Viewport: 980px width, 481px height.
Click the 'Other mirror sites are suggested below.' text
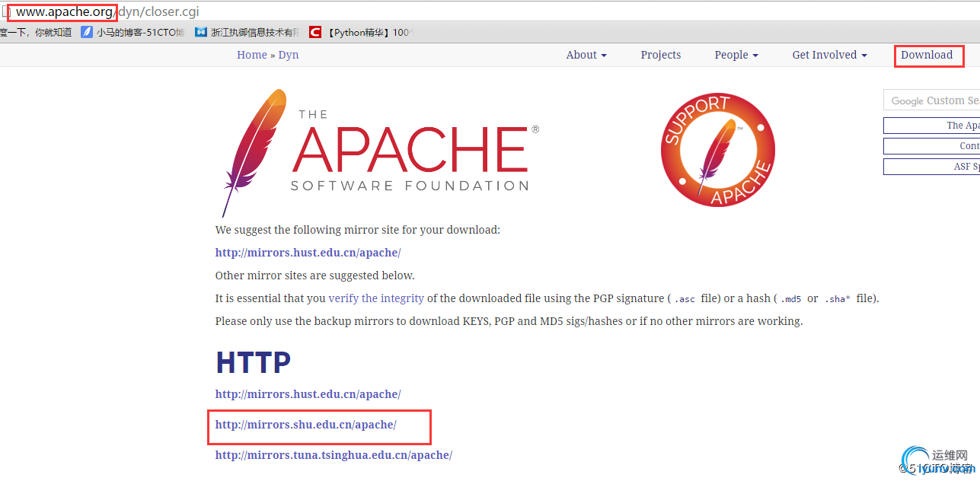coord(315,276)
